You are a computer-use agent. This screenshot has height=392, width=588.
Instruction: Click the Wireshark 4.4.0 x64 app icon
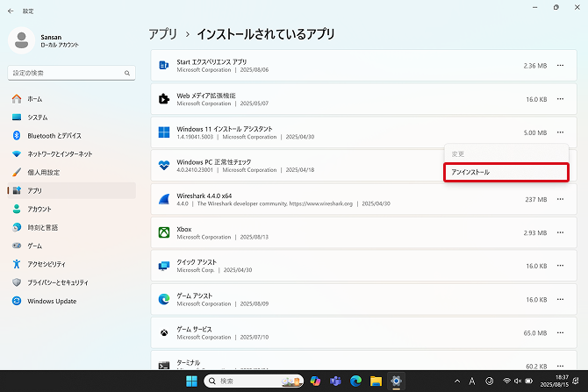163,199
